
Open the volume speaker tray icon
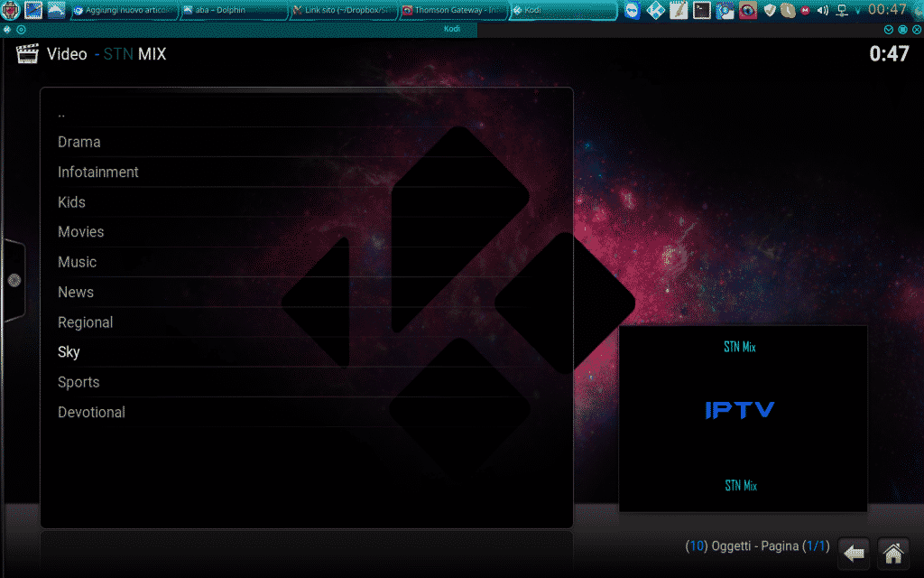[x=823, y=10]
